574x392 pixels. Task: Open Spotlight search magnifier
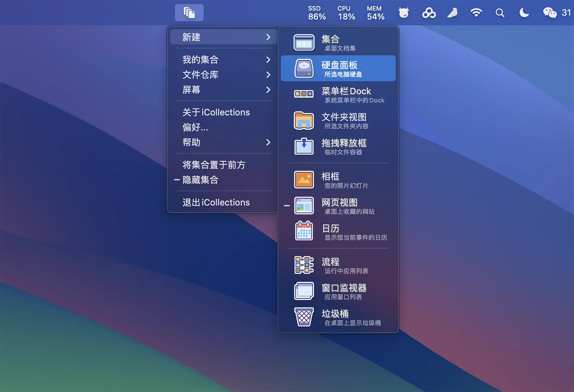[500, 13]
